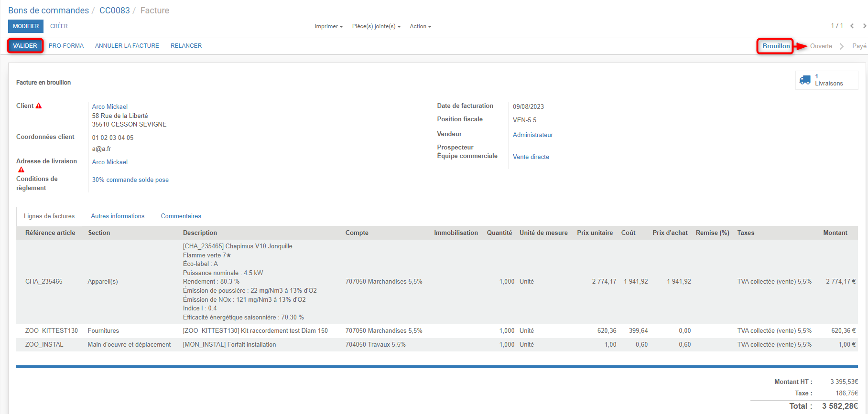Open the CC0083 breadcrumb link
The height and width of the screenshot is (414, 868).
pos(115,11)
